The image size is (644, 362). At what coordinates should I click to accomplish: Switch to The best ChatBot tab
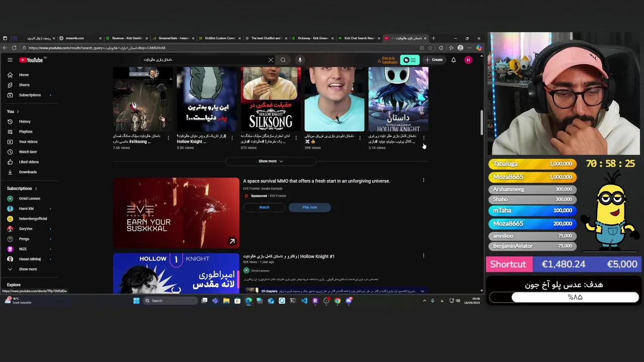point(266,38)
